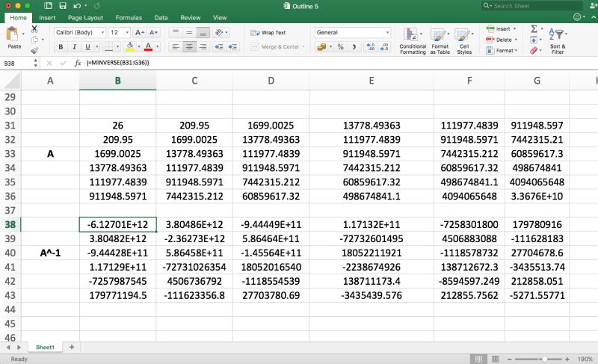The height and width of the screenshot is (364, 598).
Task: Click the red Font Color A icon
Action: coord(148,47)
